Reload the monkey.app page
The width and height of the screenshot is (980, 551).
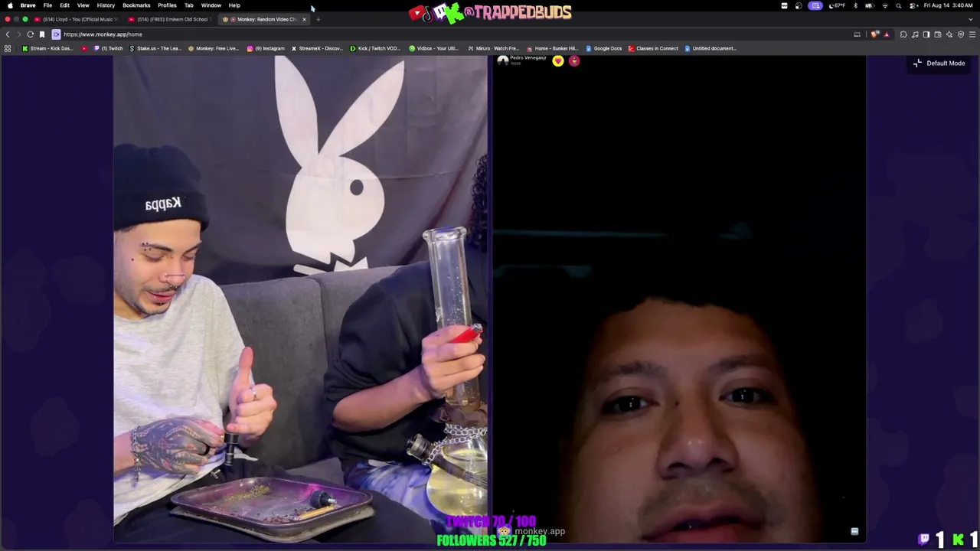[x=31, y=34]
